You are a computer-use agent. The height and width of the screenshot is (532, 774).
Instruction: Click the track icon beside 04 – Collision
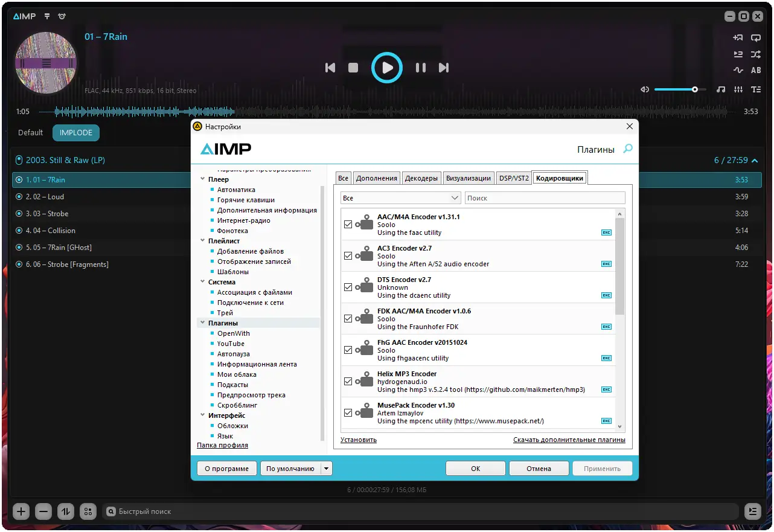19,231
